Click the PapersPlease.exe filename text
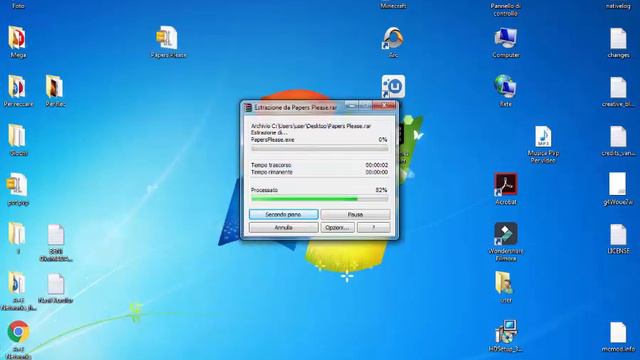This screenshot has height=360, width=640. tap(272, 140)
